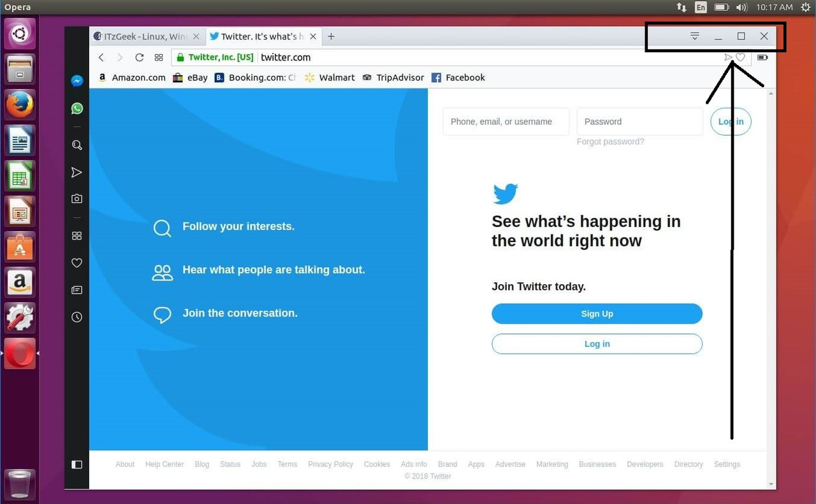The width and height of the screenshot is (816, 504).
Task: Open Privacy Policy footer link
Action: (330, 464)
